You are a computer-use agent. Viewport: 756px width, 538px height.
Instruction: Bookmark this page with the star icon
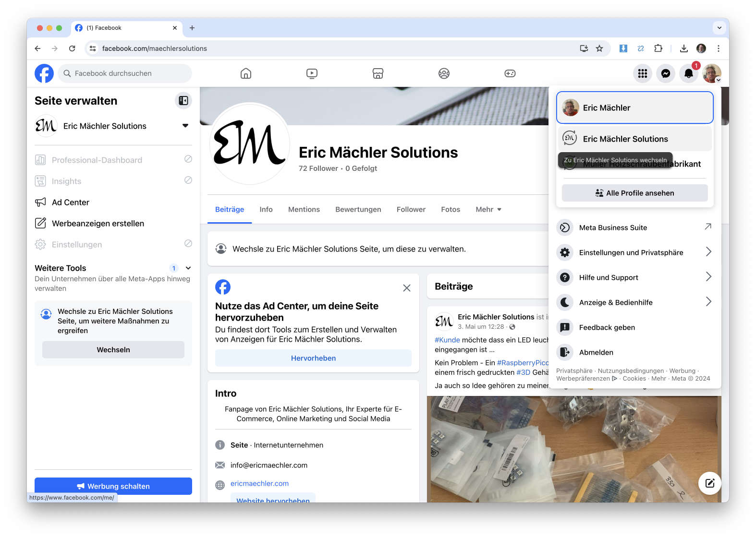599,48
